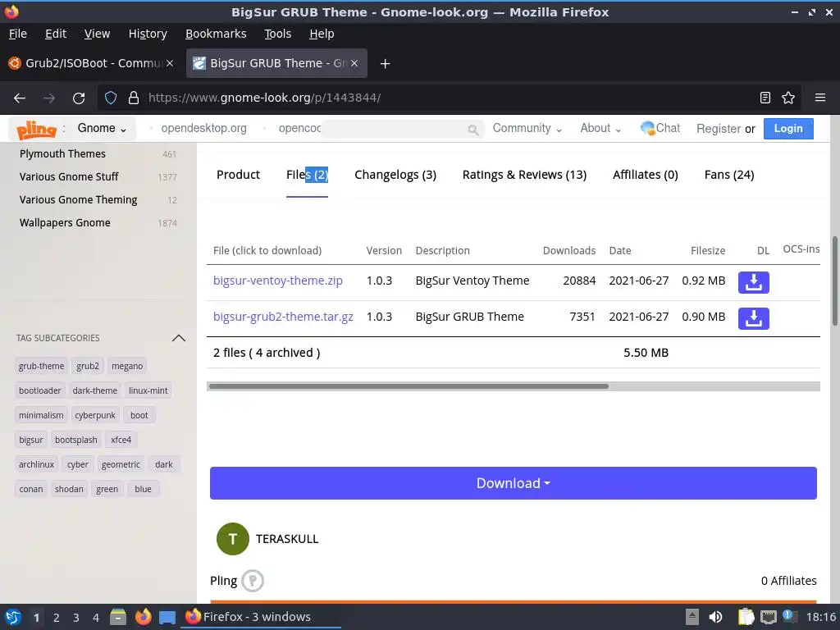Download bigsur-grub2-theme.tar.gz via DL icon

pos(753,318)
